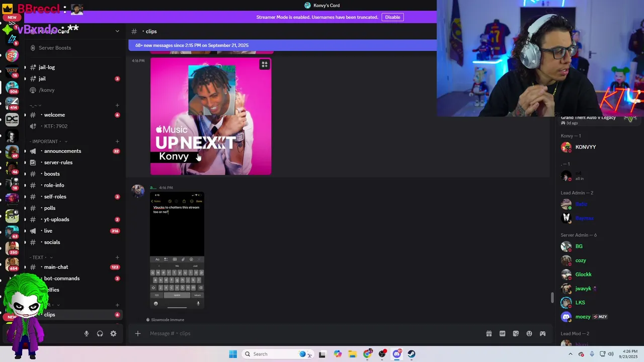
Task: Open User Settings gear
Action: [113, 333]
